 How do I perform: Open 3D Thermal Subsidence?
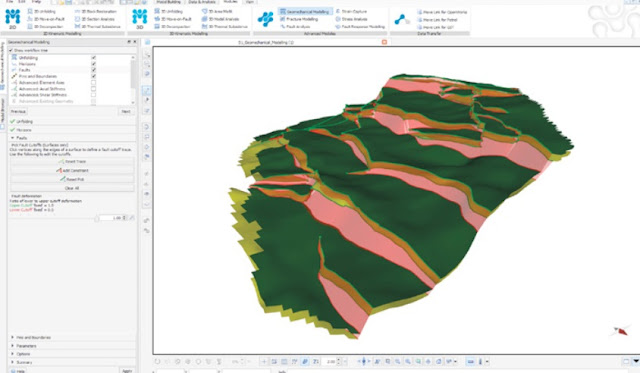pyautogui.click(x=225, y=27)
